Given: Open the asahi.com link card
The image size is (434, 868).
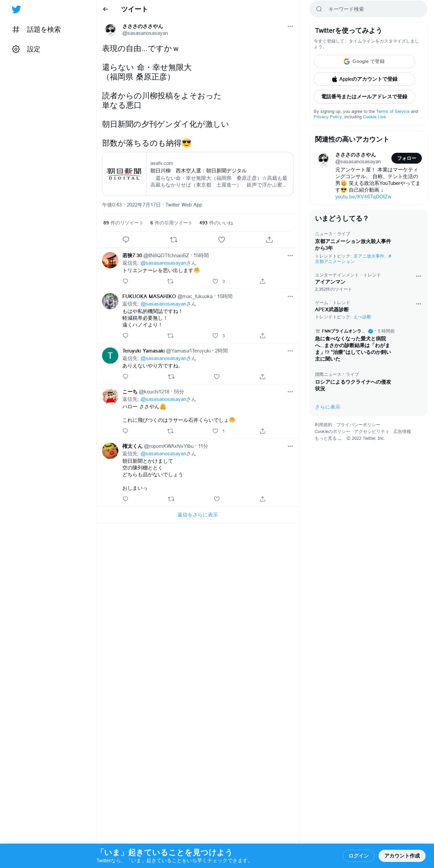Looking at the screenshot, I should point(198,174).
